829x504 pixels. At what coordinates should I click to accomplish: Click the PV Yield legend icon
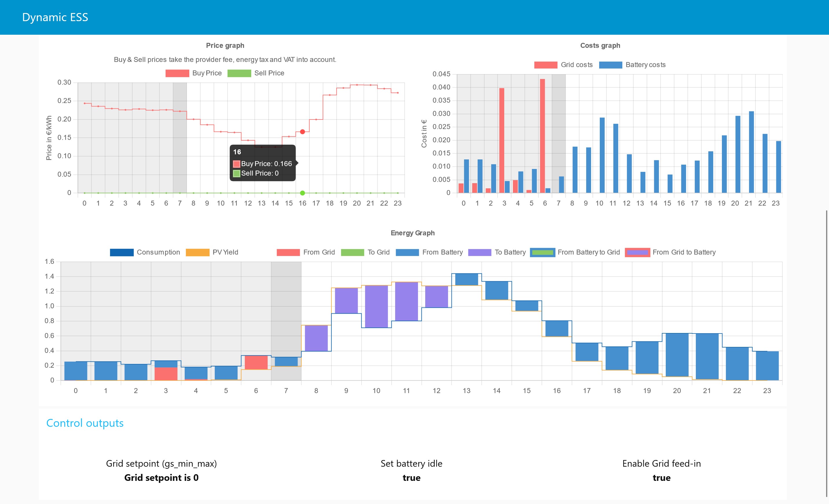click(198, 252)
